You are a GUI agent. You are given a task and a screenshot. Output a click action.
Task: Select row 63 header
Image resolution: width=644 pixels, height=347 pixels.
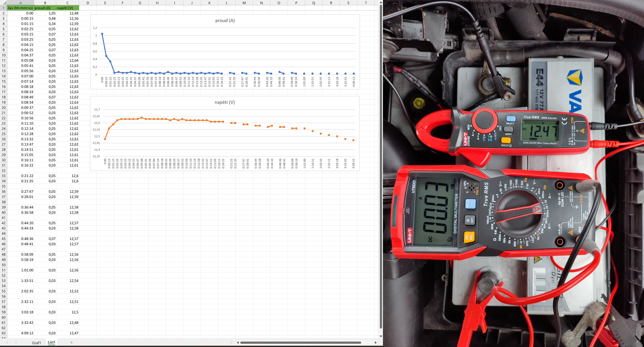click(x=3, y=333)
